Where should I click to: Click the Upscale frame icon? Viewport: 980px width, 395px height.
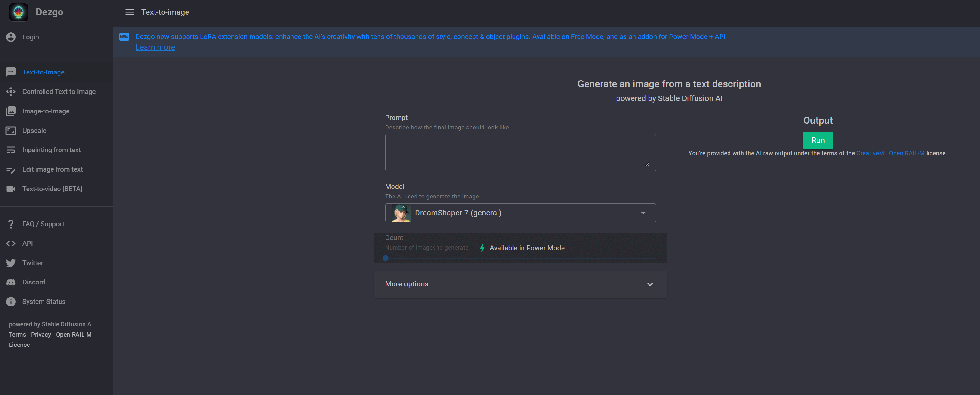(11, 130)
